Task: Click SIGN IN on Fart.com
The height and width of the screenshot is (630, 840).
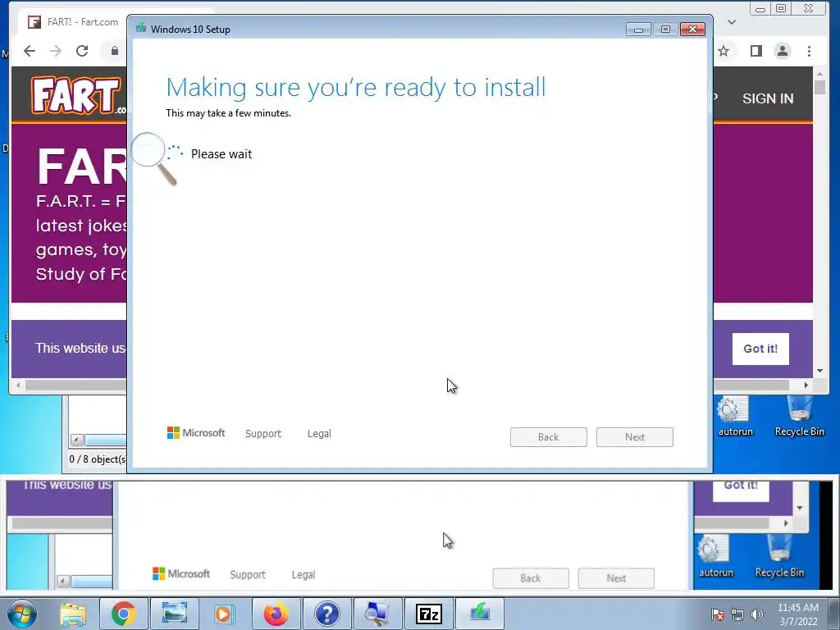Action: pyautogui.click(x=768, y=98)
